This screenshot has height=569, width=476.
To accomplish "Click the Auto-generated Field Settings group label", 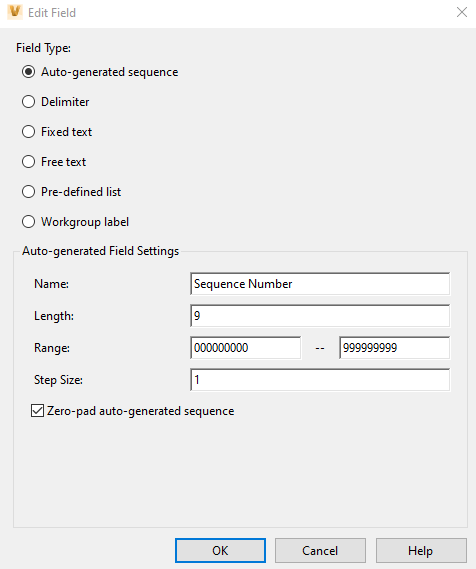I will click(100, 251).
